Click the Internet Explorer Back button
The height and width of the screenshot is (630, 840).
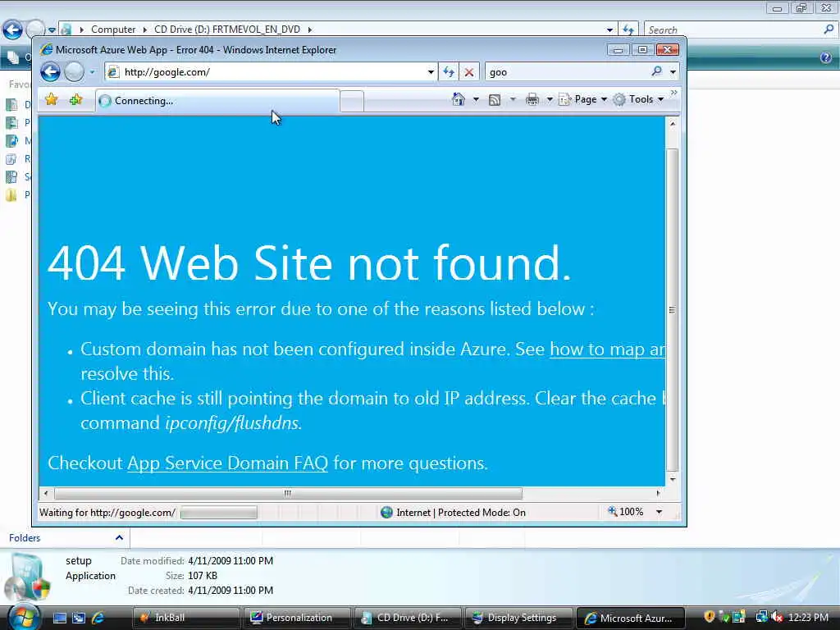tap(50, 72)
